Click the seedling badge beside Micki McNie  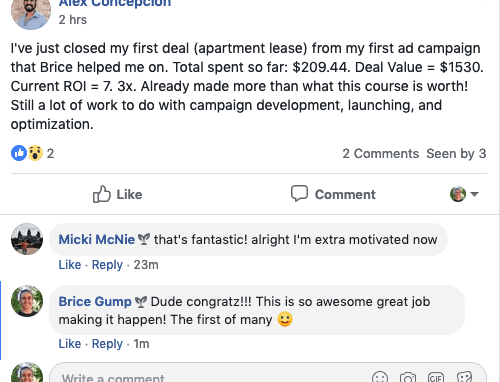pos(144,239)
